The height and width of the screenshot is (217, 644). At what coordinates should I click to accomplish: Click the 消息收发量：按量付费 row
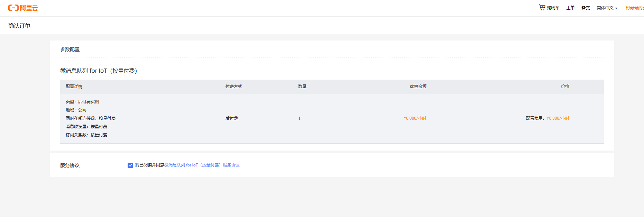click(x=86, y=127)
